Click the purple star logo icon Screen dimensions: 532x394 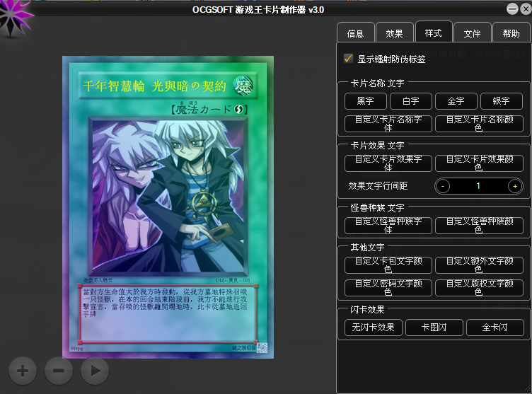coord(13,16)
